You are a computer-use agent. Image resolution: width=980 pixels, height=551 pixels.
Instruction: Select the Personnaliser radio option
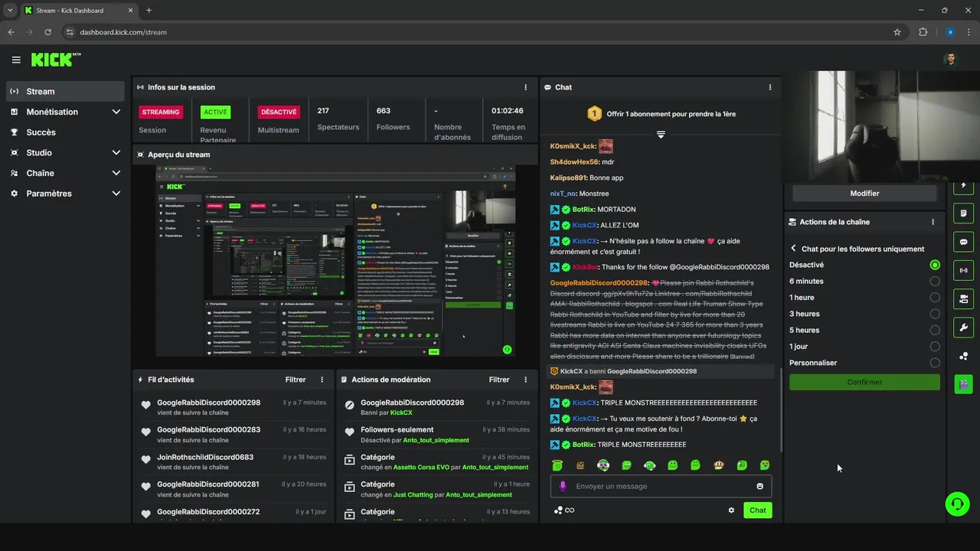[935, 363]
